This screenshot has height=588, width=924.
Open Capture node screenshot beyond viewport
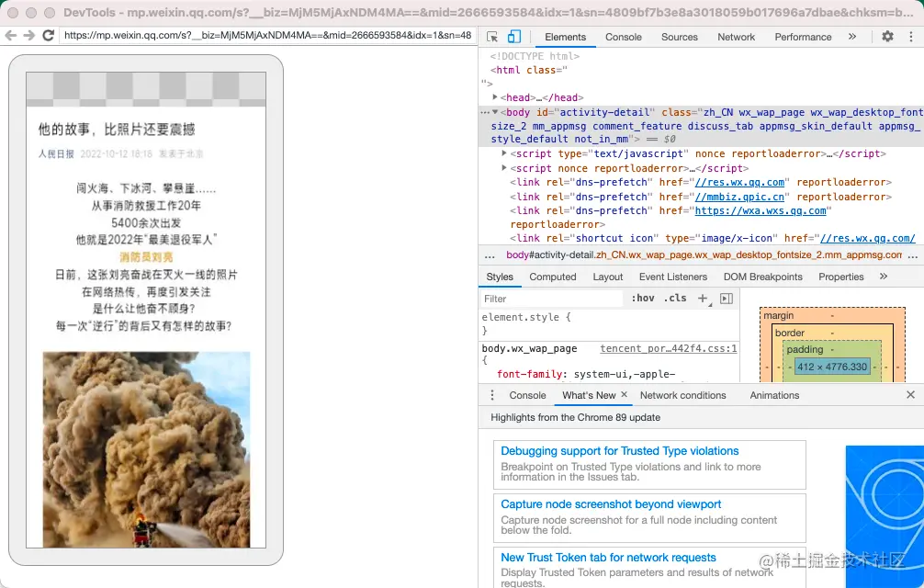(611, 504)
